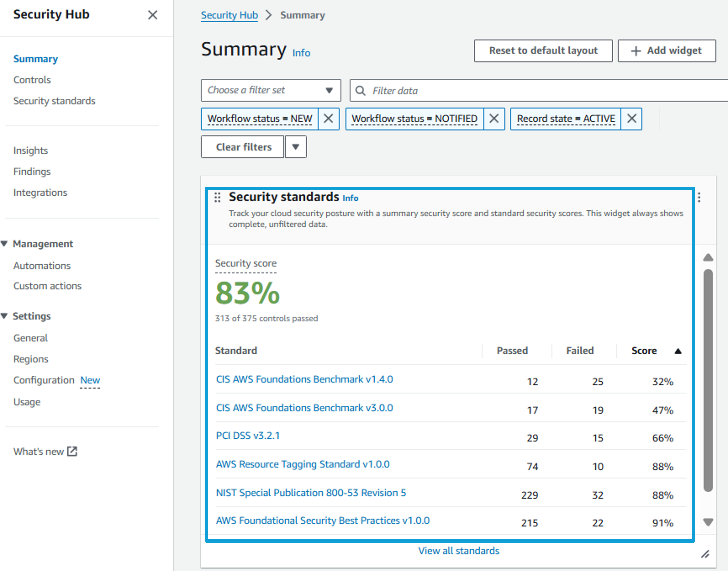Sort table by the Score column arrow
This screenshot has height=571, width=728.
coord(678,351)
